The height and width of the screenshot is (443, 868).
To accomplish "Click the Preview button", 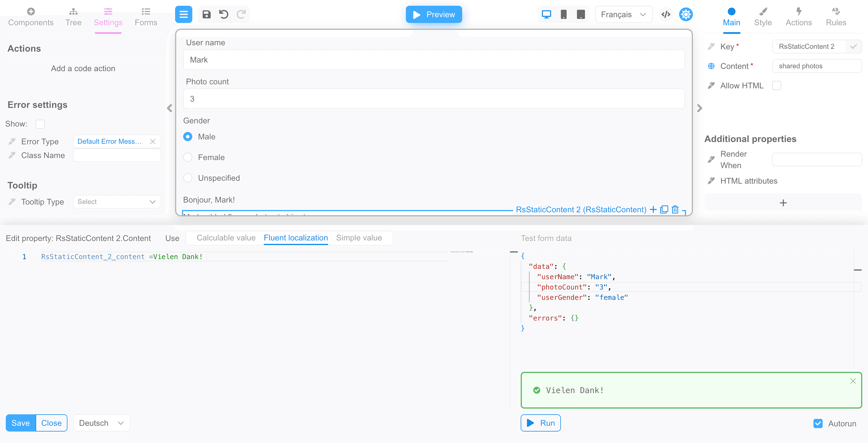I will pyautogui.click(x=434, y=14).
